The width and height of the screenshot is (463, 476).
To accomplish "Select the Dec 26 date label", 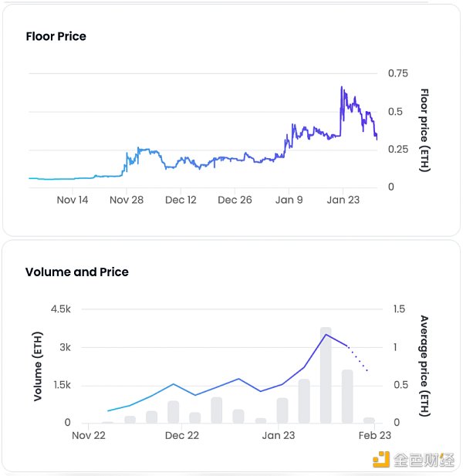I will [x=235, y=200].
